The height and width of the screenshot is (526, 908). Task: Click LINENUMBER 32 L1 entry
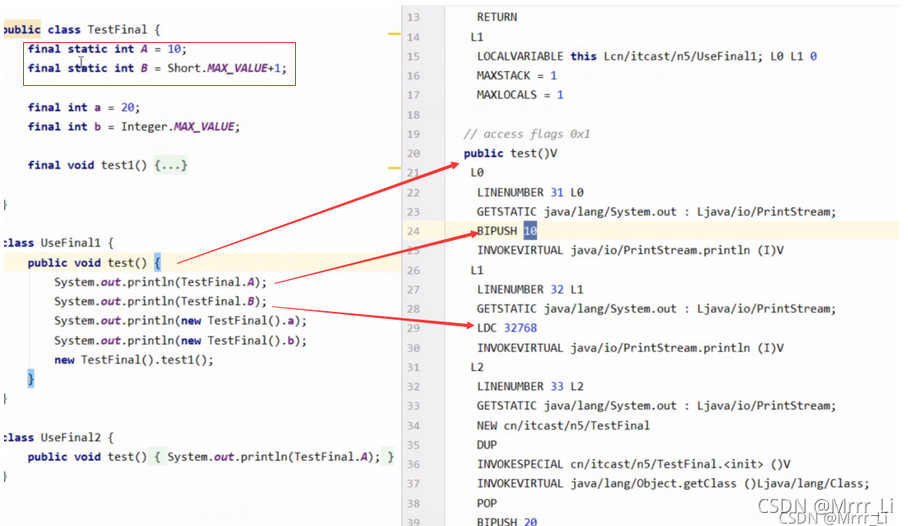(530, 290)
